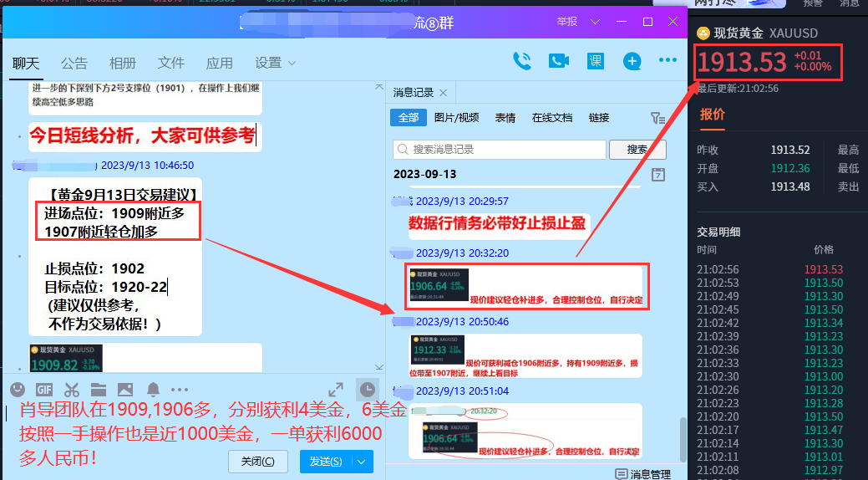Open the GIF sticker panel
Screen dimensions: 868x480
pyautogui.click(x=44, y=390)
